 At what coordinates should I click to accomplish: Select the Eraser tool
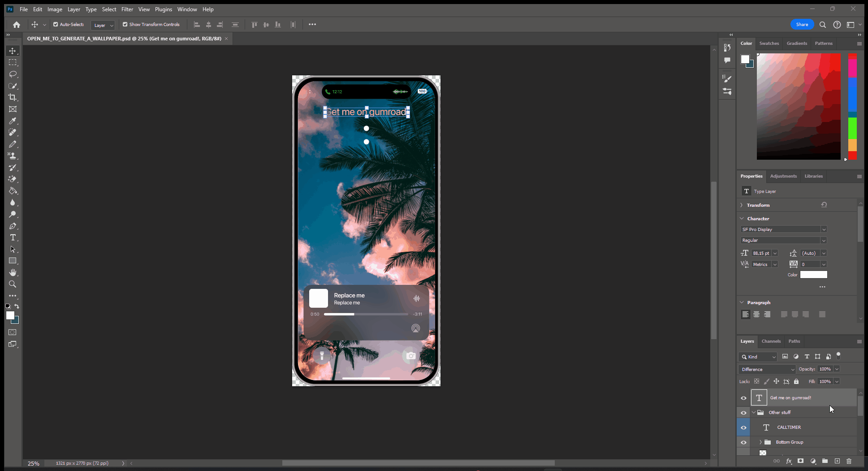[x=13, y=179]
